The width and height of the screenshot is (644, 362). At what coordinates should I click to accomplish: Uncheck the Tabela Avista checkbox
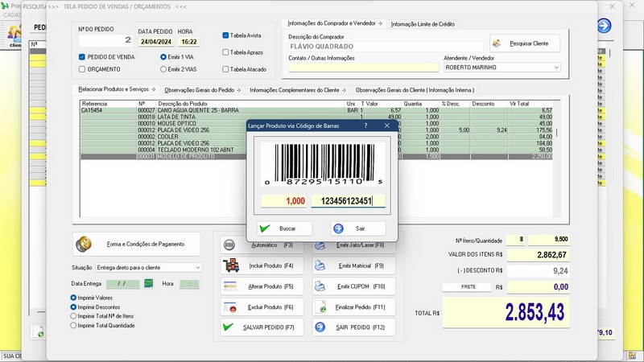click(226, 35)
